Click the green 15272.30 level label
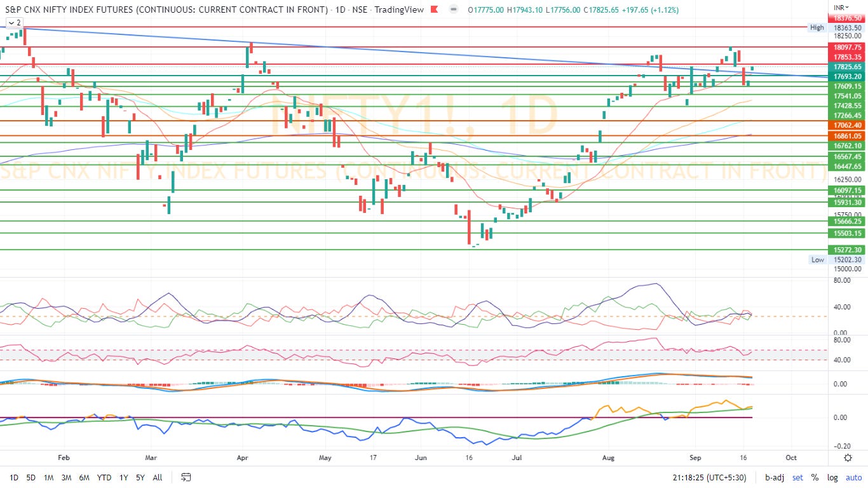The image size is (868, 488). [848, 250]
